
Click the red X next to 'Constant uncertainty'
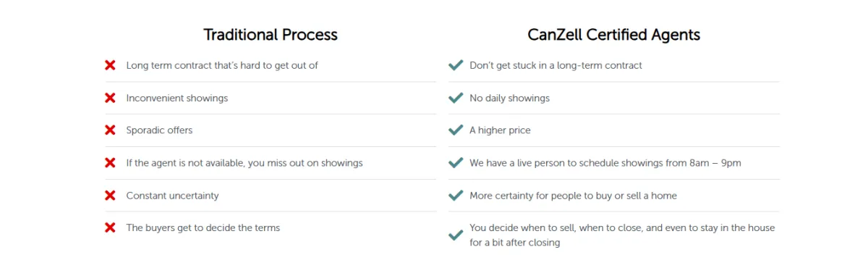coord(110,196)
